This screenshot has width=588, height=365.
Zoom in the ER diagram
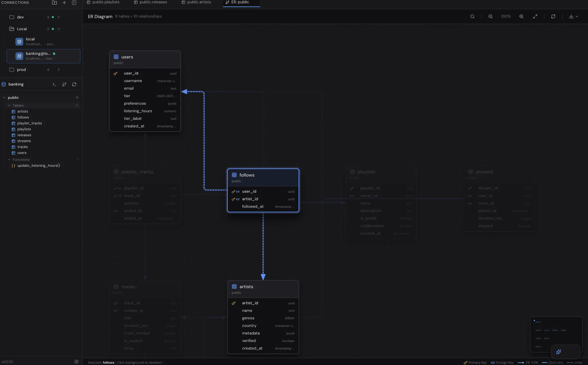pyautogui.click(x=521, y=16)
